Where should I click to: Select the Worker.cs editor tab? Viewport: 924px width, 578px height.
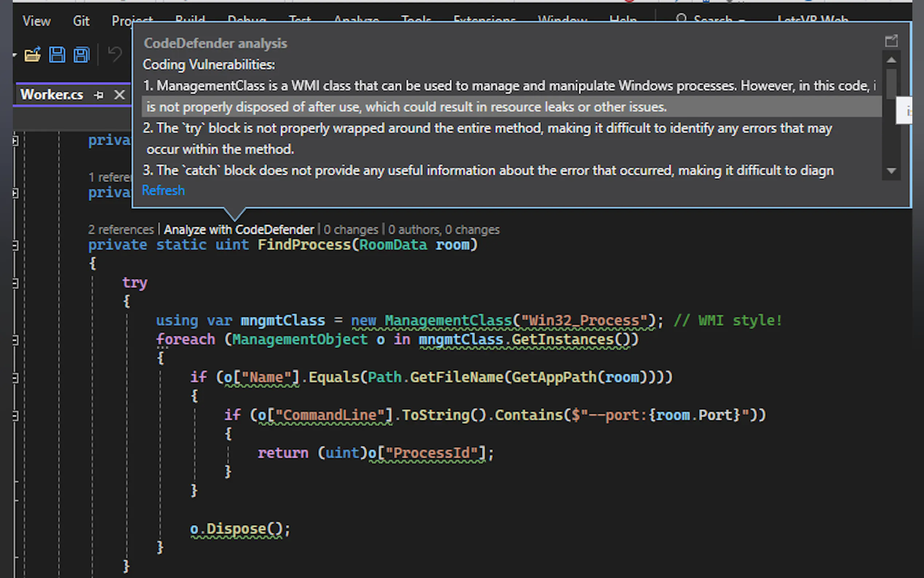(x=52, y=95)
